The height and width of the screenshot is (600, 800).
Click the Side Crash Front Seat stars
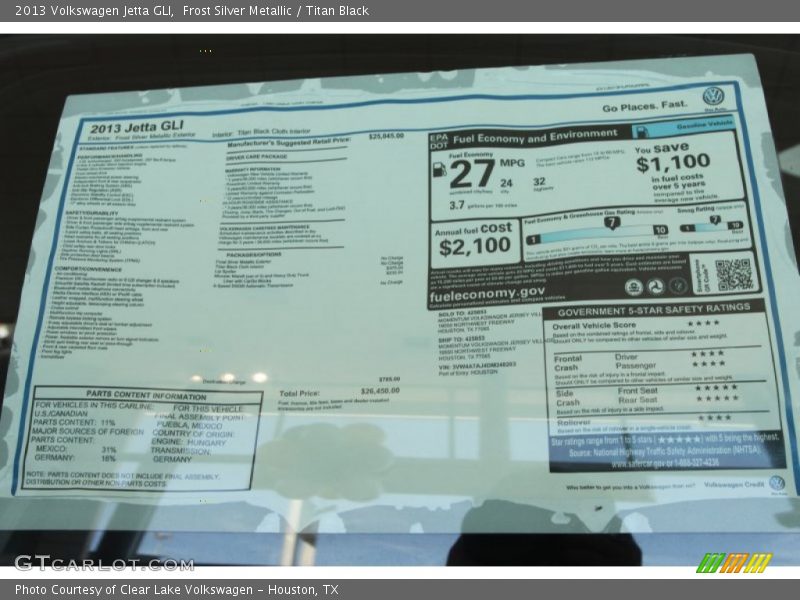(x=716, y=387)
